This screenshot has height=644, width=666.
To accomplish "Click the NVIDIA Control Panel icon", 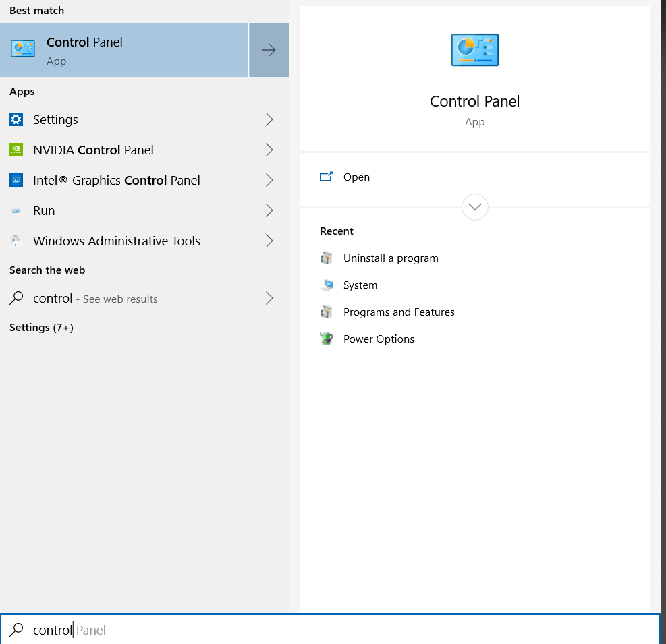I will [16, 150].
